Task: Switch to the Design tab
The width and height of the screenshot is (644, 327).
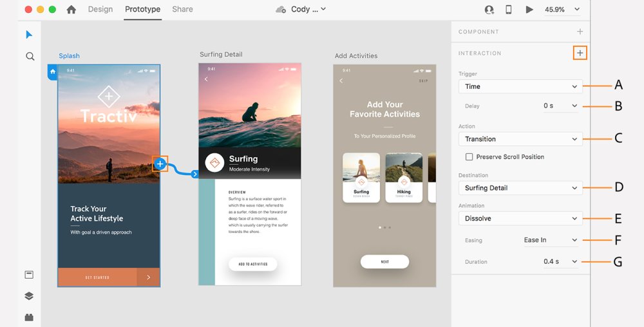Action: coord(100,10)
